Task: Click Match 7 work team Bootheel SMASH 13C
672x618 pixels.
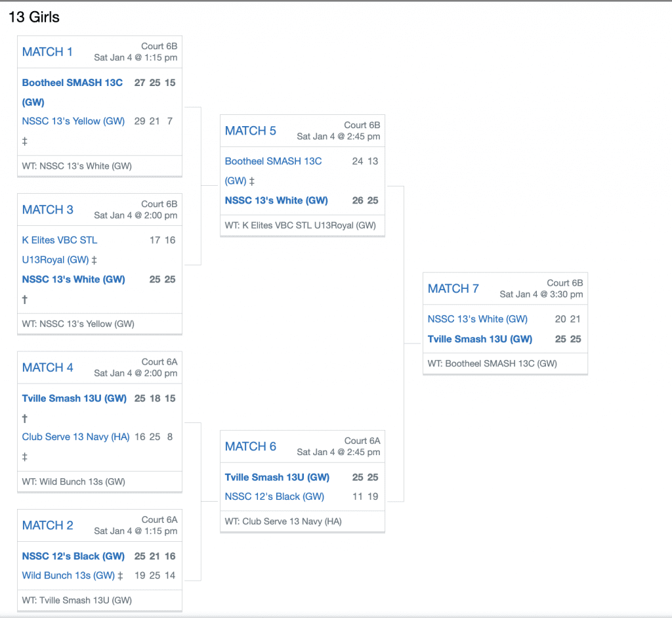Action: pyautogui.click(x=492, y=363)
